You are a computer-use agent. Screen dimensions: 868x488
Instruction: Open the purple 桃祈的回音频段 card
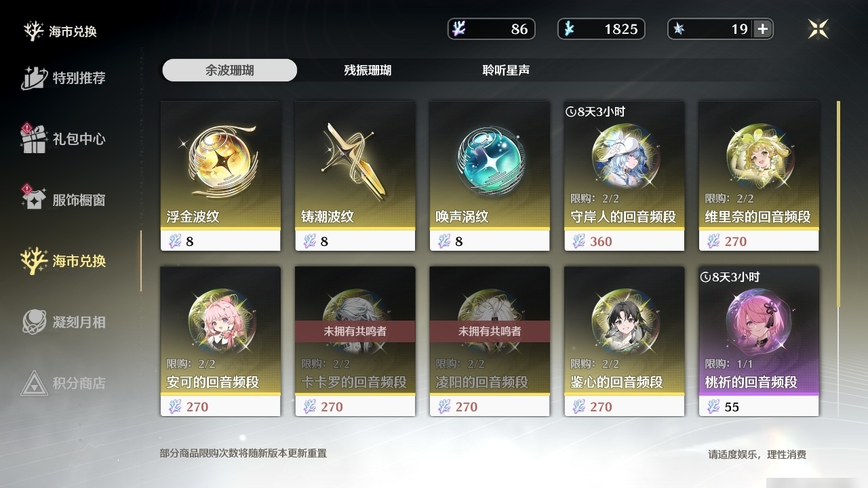tap(759, 341)
